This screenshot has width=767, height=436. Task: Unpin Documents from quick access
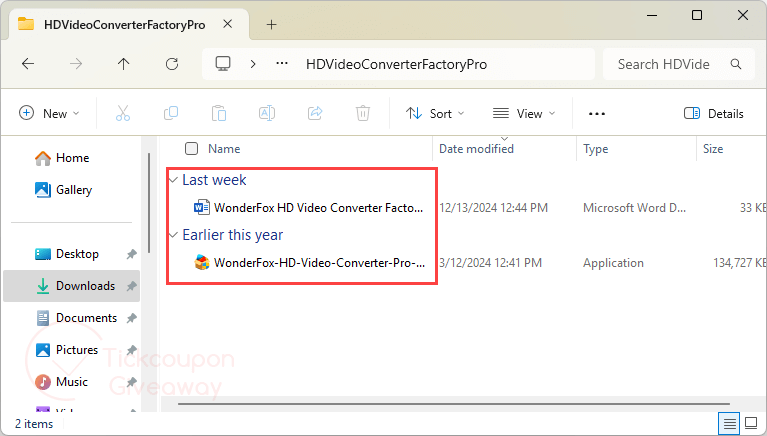tap(132, 318)
